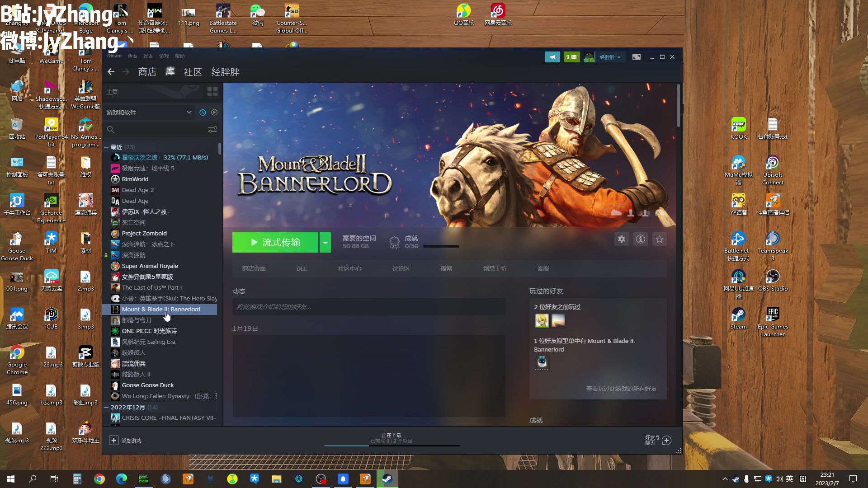This screenshot has width=868, height=488.
Task: Open the Games (游戏) menu
Action: pos(164,56)
